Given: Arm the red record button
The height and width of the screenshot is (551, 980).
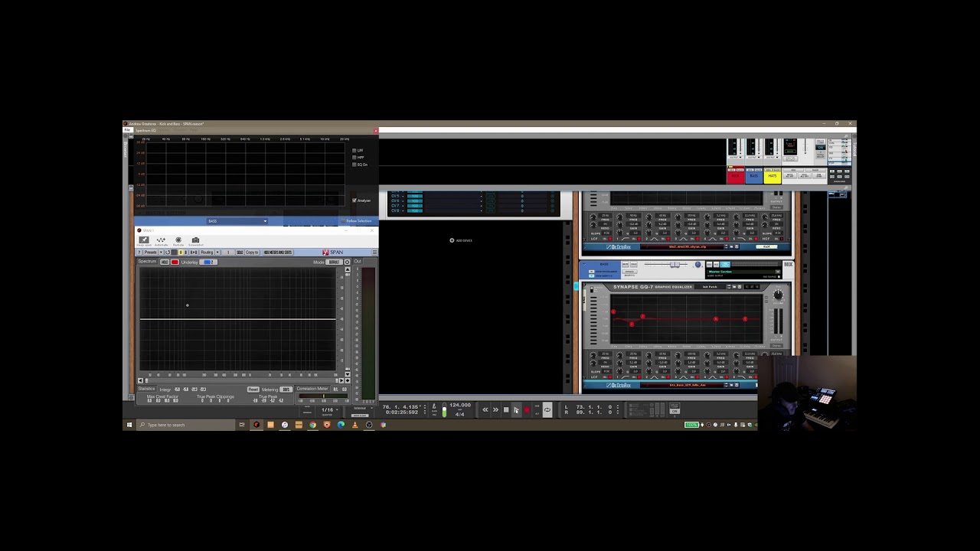Looking at the screenshot, I should point(527,409).
